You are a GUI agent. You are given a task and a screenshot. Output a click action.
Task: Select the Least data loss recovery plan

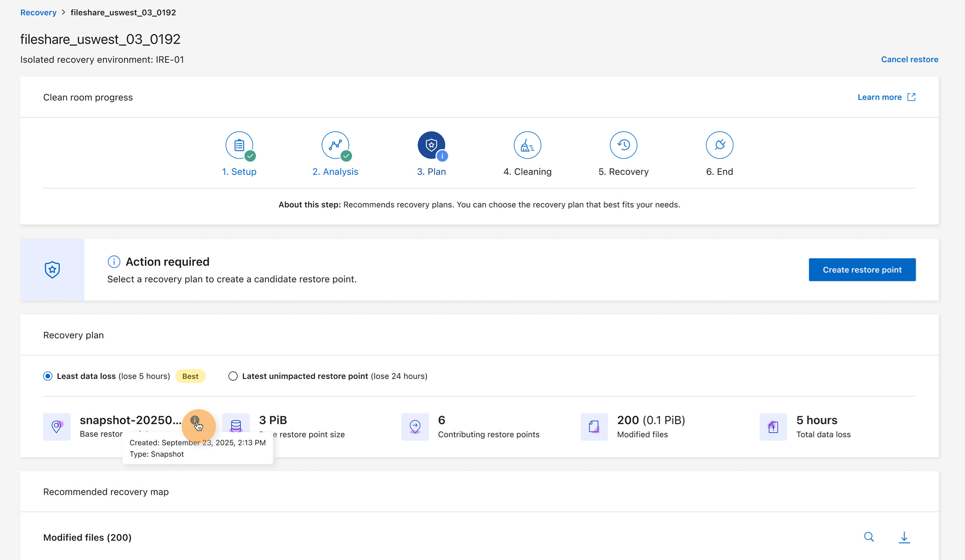click(x=47, y=376)
